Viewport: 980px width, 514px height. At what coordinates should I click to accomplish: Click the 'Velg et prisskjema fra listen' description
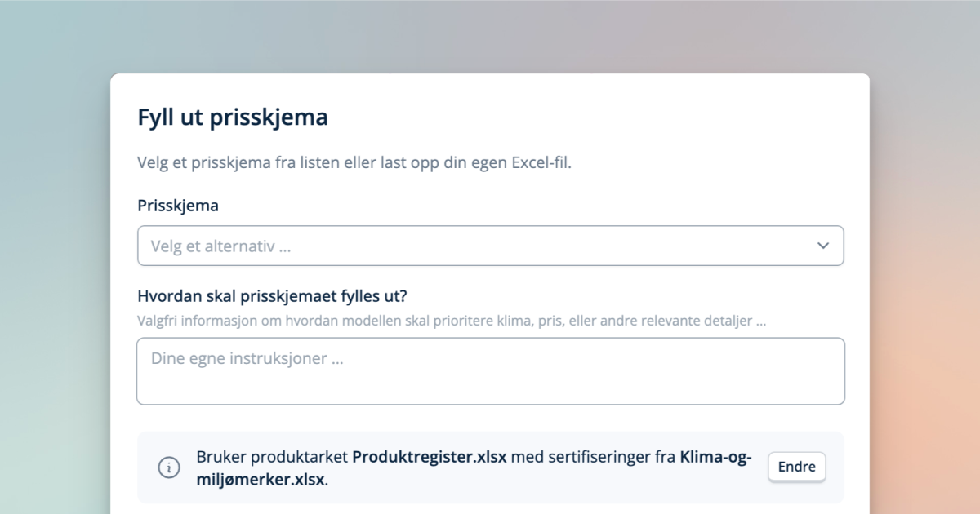click(327, 162)
